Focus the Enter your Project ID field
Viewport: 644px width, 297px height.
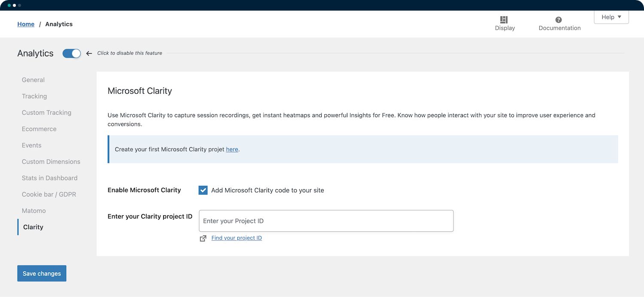pos(326,221)
